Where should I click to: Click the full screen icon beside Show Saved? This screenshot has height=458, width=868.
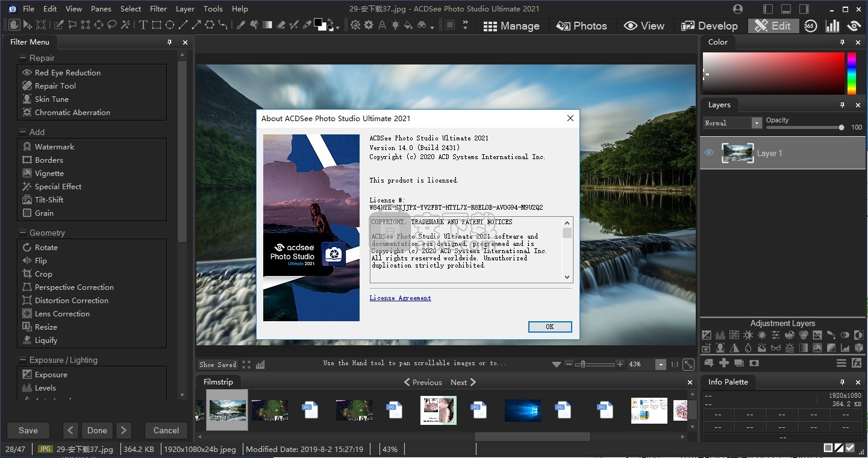pyautogui.click(x=246, y=365)
